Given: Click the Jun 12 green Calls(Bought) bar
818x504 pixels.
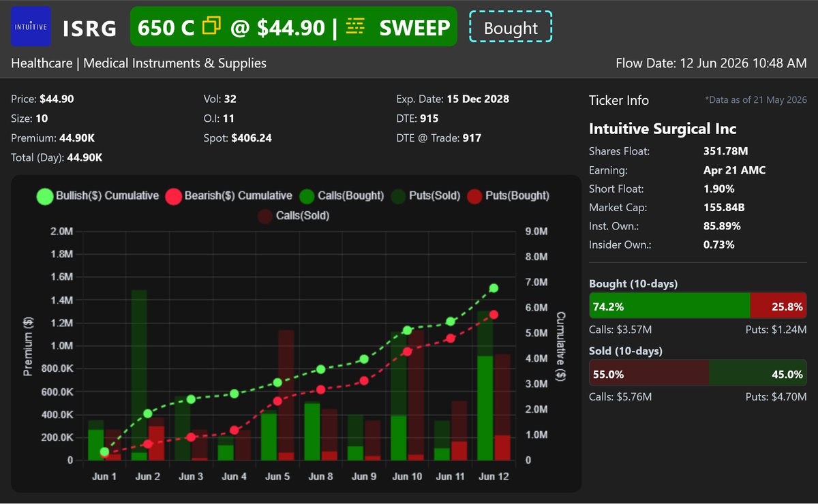Looking at the screenshot, I should click(485, 407).
